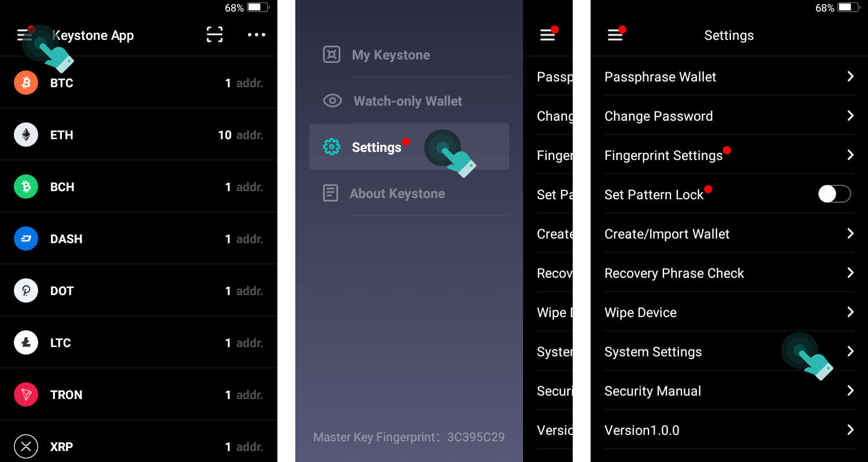Open hamburger menu on Settings screen
This screenshot has height=462, width=868.
click(615, 35)
